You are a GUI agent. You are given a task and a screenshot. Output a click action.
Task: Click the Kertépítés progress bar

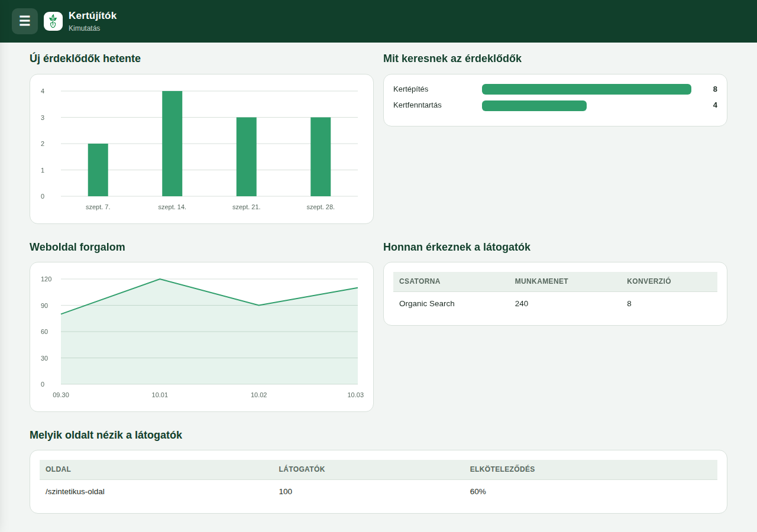(587, 89)
